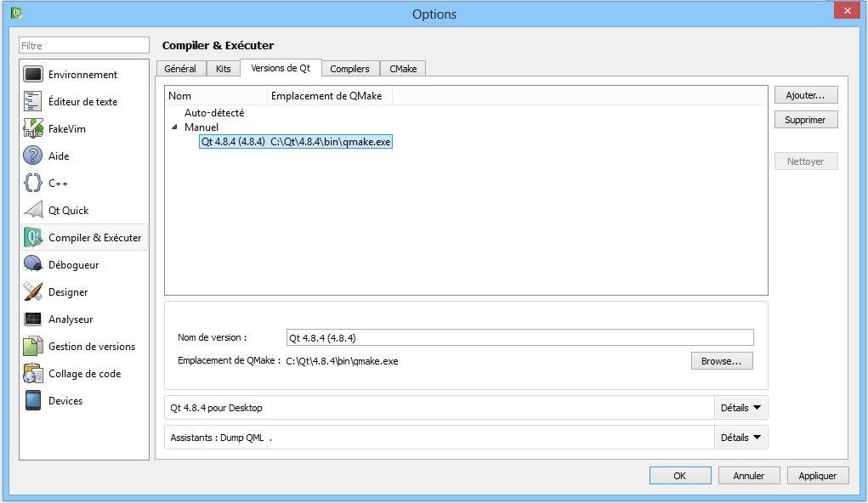Click the Emplacement de QMake column header
Image resolution: width=868 pixels, height=503 pixels.
(x=330, y=96)
